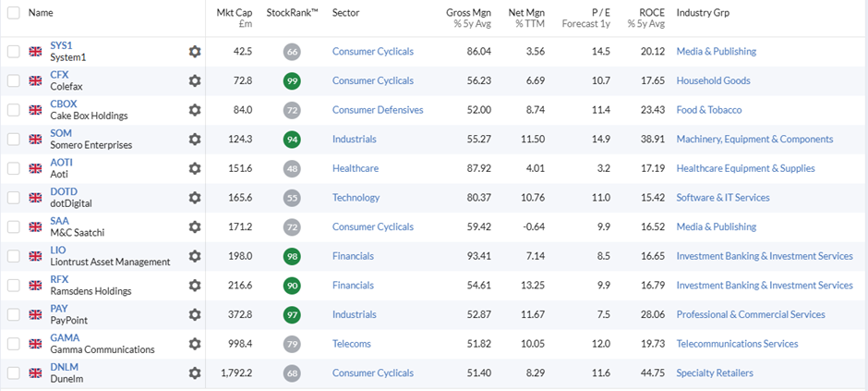This screenshot has width=868, height=391.
Task: Open the gear menu for Cake Box Holdings
Action: pos(194,110)
